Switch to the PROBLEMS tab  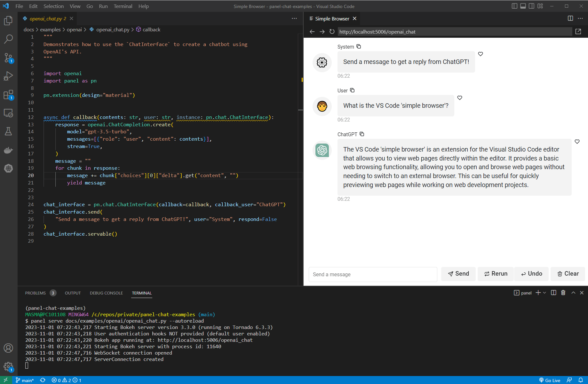36,293
